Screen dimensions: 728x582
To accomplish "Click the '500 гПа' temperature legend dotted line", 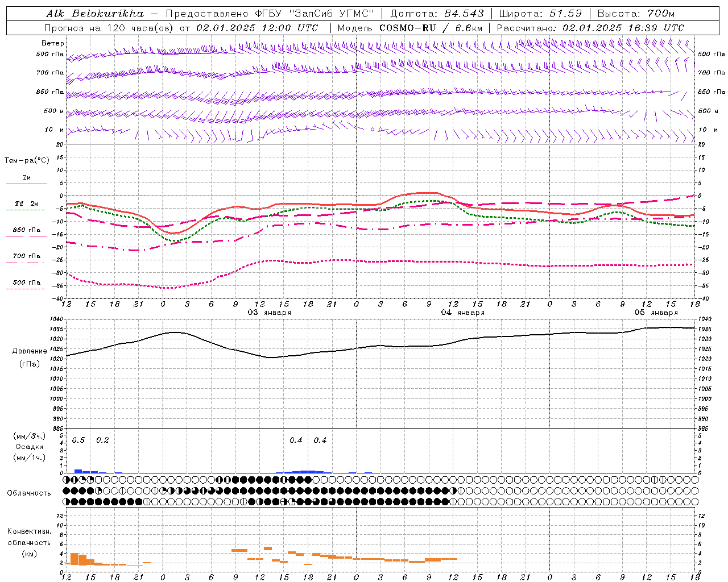I will coord(26,289).
